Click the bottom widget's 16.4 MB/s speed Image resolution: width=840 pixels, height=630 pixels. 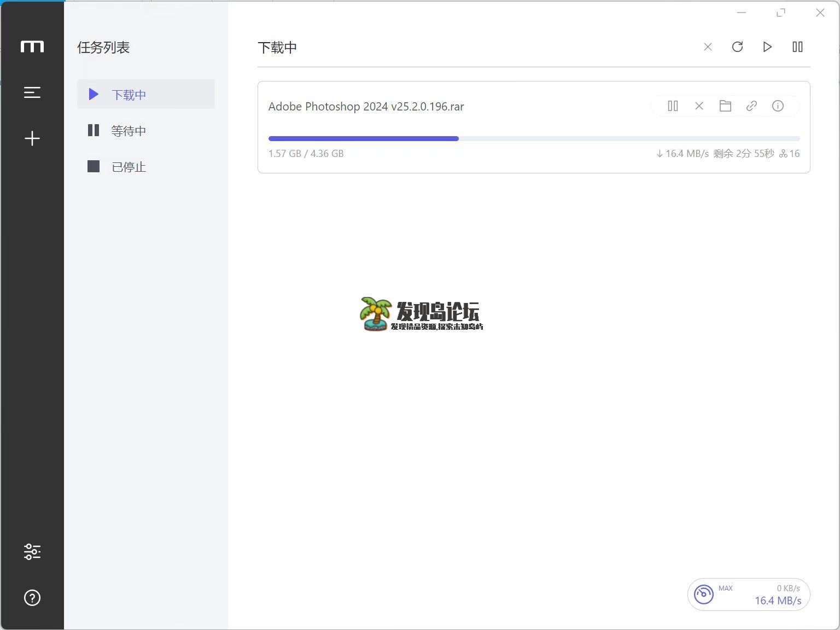[x=778, y=601]
